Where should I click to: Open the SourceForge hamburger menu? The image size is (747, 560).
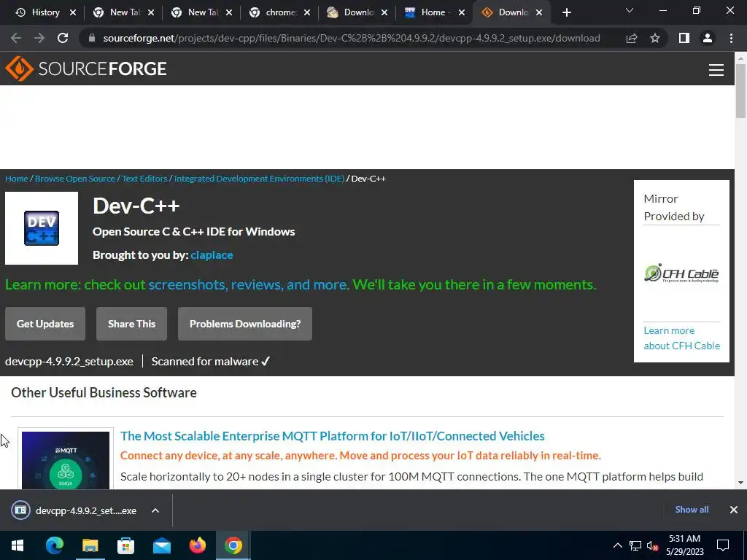716,70
